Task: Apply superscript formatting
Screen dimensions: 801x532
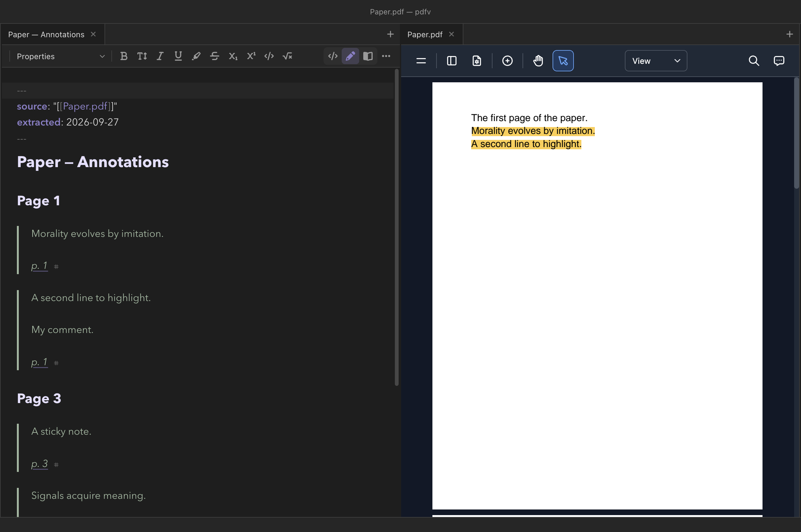Action: coord(251,56)
